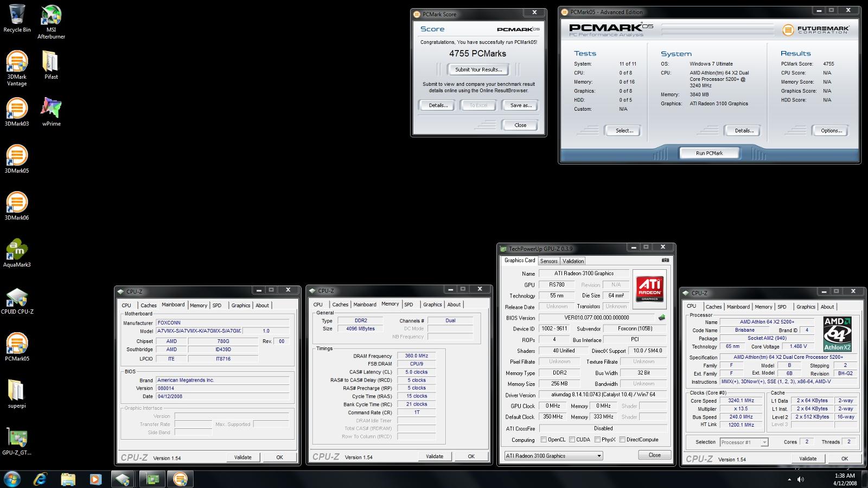Click OK in Memory CPU-Z window

point(471,456)
